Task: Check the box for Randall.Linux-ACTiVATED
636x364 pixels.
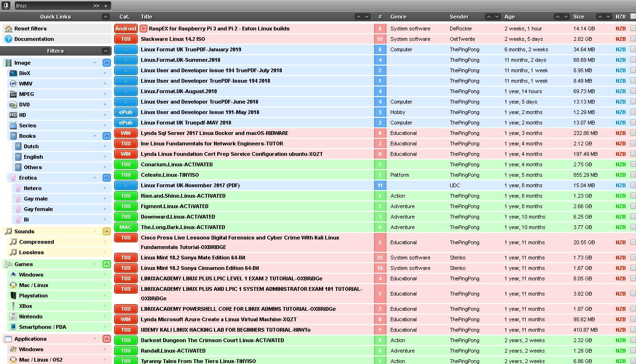Action: coord(633,351)
